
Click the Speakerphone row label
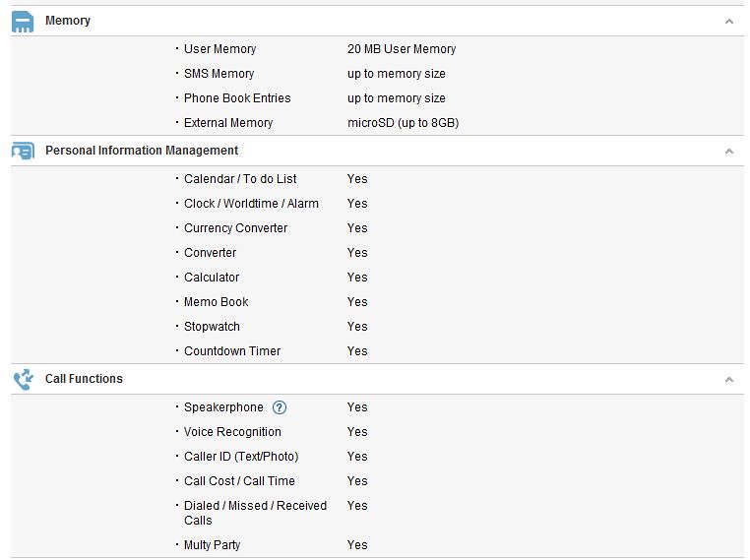coord(223,407)
